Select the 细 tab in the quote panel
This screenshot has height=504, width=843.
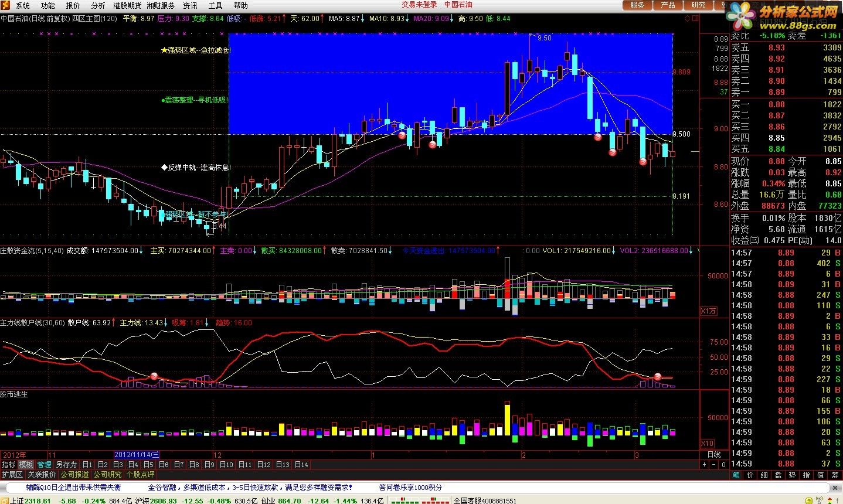click(764, 475)
